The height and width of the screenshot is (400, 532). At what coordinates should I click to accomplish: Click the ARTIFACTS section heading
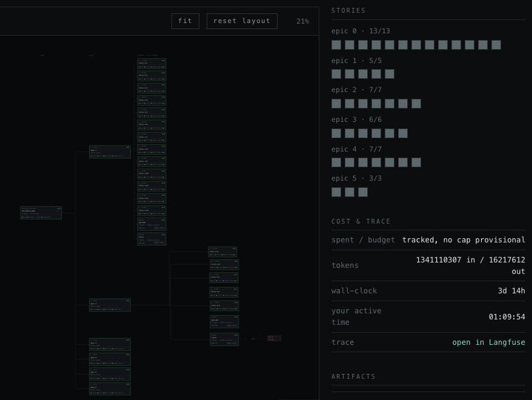(x=353, y=376)
